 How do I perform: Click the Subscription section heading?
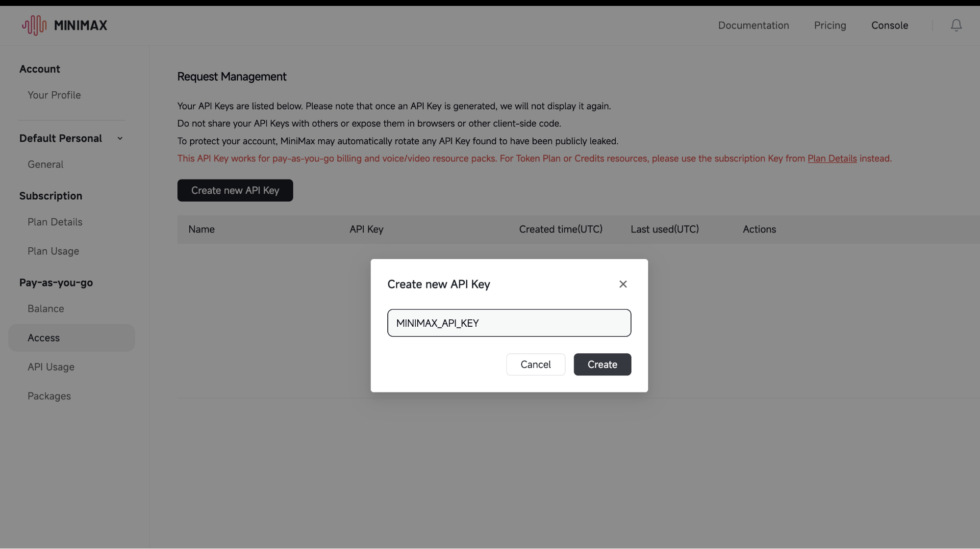[x=50, y=196]
